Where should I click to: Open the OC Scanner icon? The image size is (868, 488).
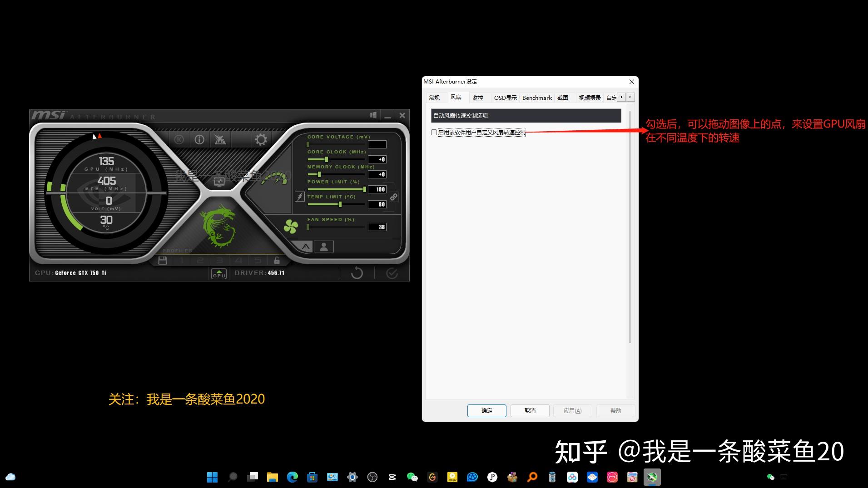(x=220, y=140)
